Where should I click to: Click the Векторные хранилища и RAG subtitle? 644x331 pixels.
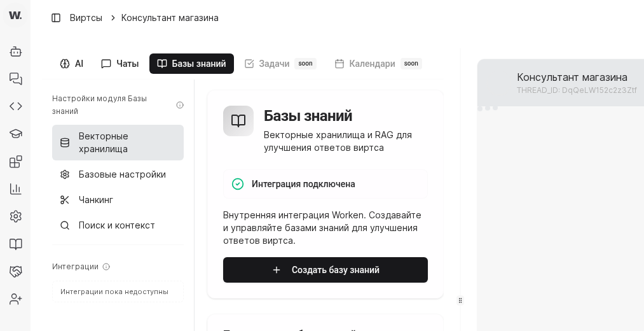(x=338, y=141)
